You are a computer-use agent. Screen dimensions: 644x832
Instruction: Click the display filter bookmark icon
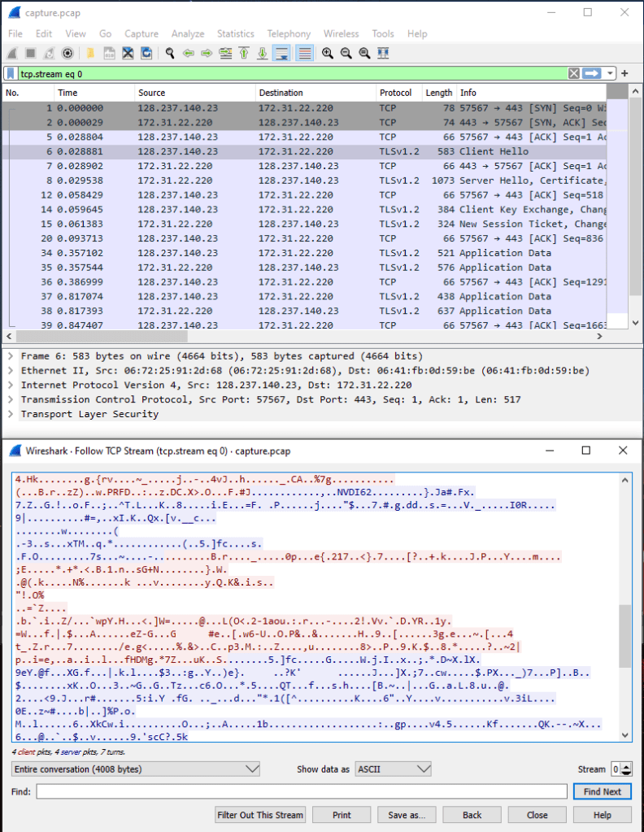pos(11,73)
